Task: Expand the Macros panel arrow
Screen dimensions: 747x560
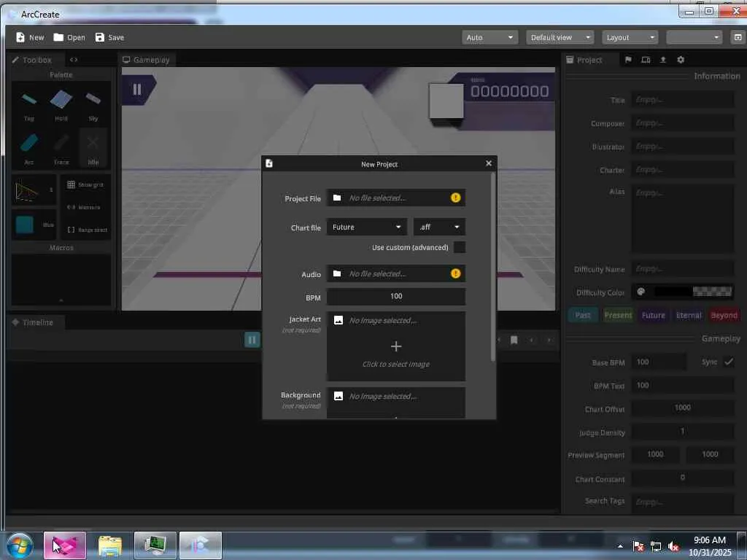Action: [x=61, y=300]
